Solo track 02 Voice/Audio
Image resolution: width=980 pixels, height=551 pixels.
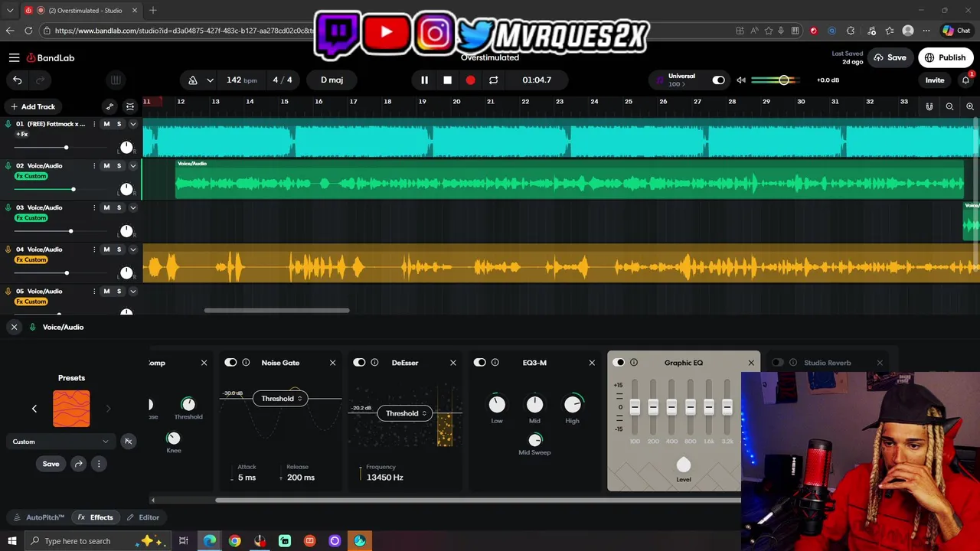[119, 166]
